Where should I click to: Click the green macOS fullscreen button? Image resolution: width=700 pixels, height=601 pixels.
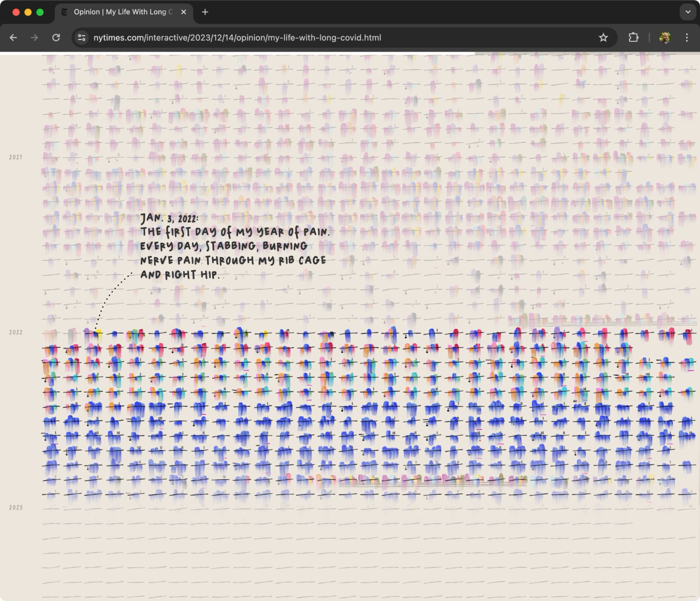[40, 12]
